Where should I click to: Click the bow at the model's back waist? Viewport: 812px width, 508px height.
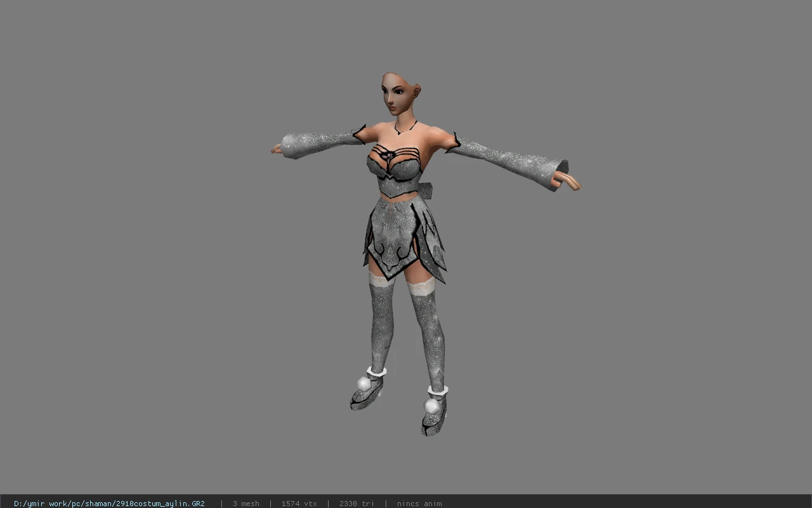426,189
